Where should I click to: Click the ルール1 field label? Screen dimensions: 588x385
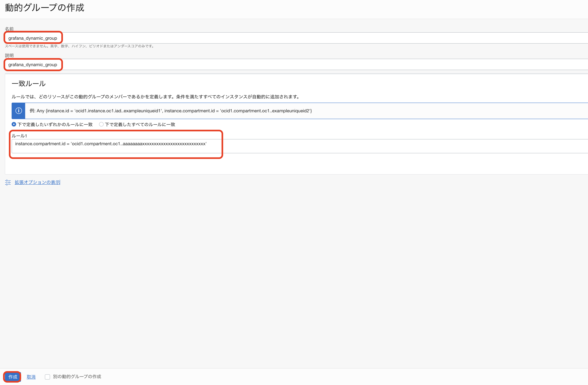click(19, 136)
